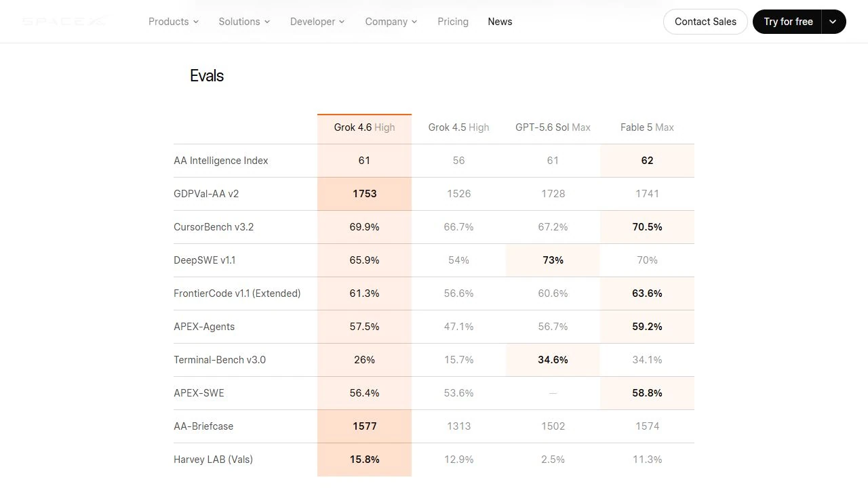Click the 70.5% CursorBench score
Viewport: 868px width, 488px height.
647,227
